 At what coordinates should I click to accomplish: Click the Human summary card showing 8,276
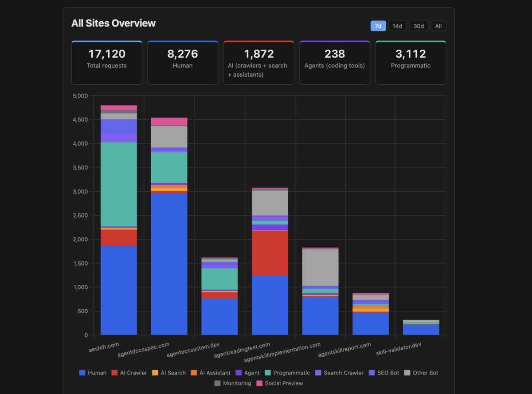pos(183,62)
